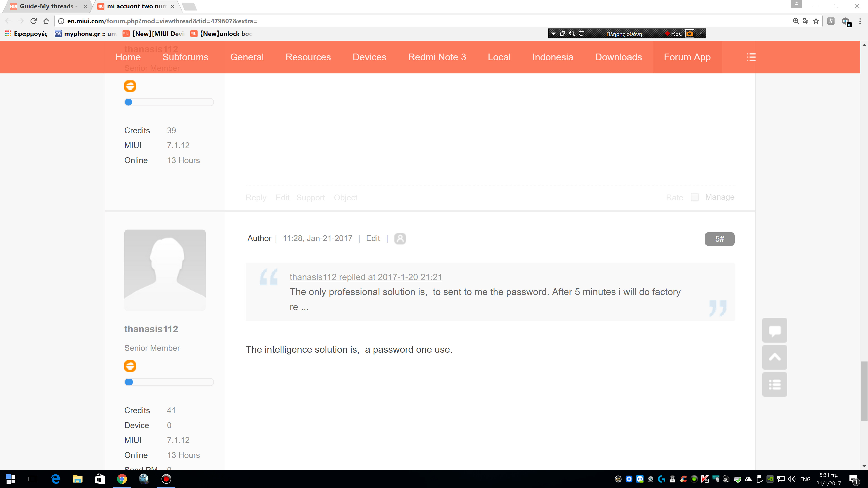The width and height of the screenshot is (868, 488).
Task: Click the recorder camera snapshot icon
Action: pyautogui.click(x=689, y=34)
